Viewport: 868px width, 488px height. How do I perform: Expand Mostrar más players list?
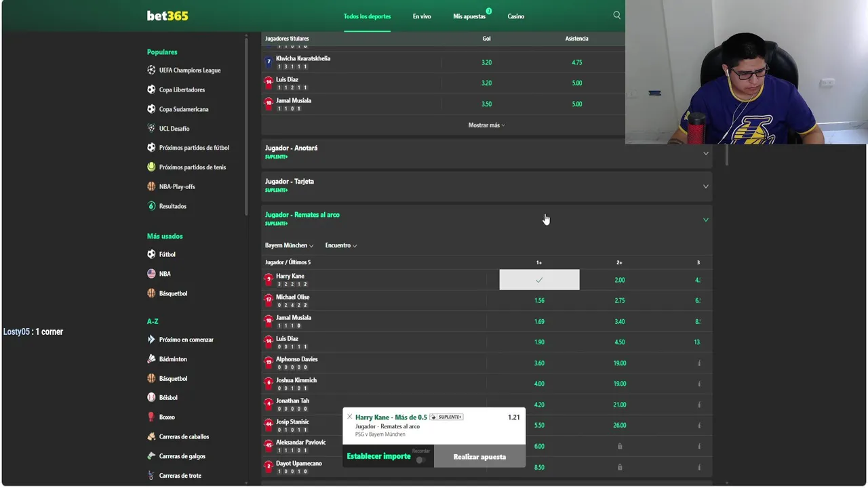[486, 125]
